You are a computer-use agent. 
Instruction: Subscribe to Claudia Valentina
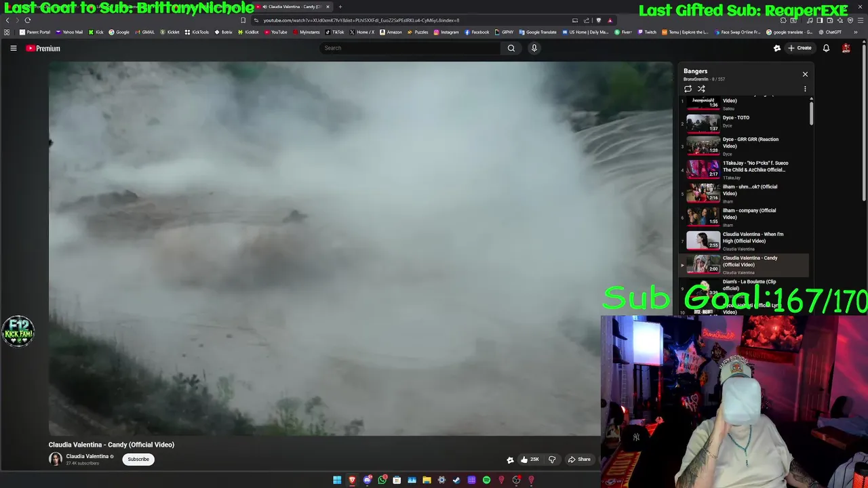point(138,460)
